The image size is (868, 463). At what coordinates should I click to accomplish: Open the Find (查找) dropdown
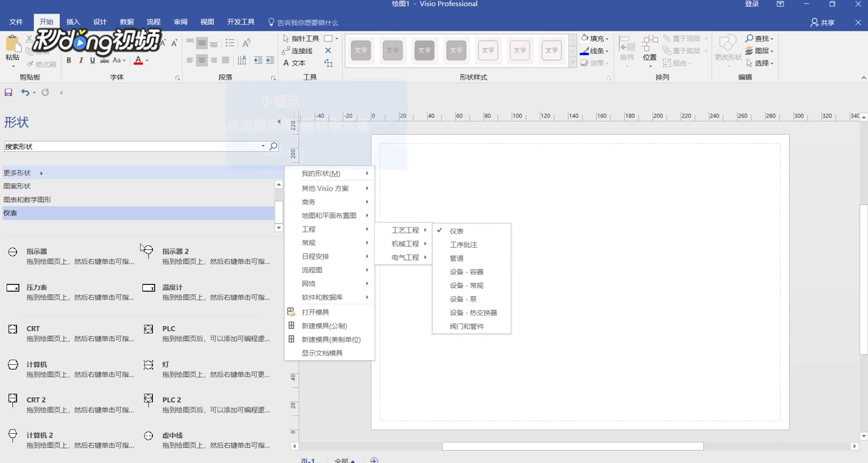tap(759, 39)
